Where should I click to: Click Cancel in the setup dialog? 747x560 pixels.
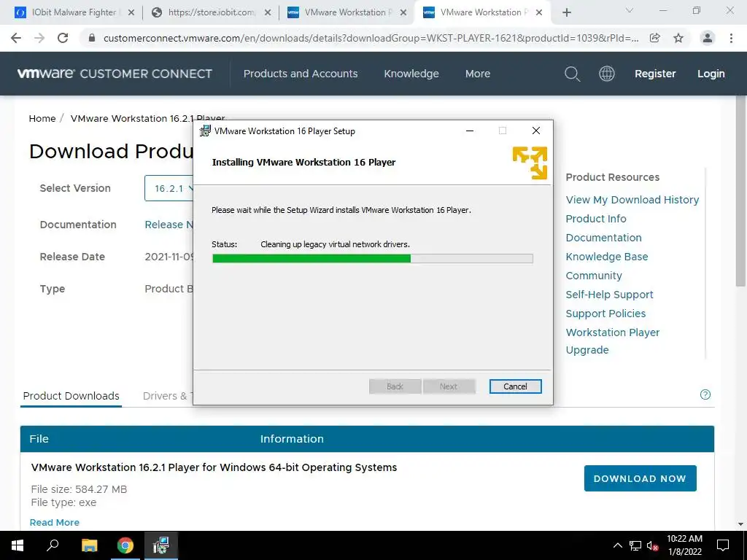click(x=515, y=386)
